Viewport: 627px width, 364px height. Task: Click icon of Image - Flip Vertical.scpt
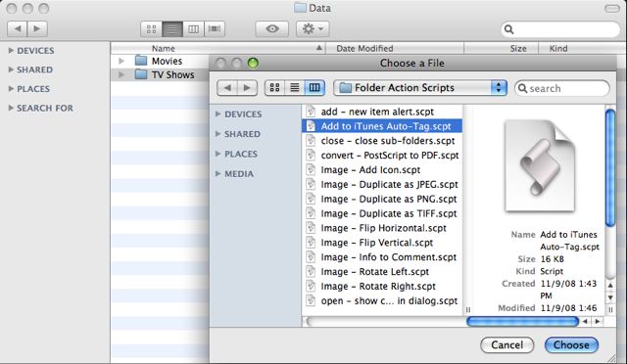311,243
